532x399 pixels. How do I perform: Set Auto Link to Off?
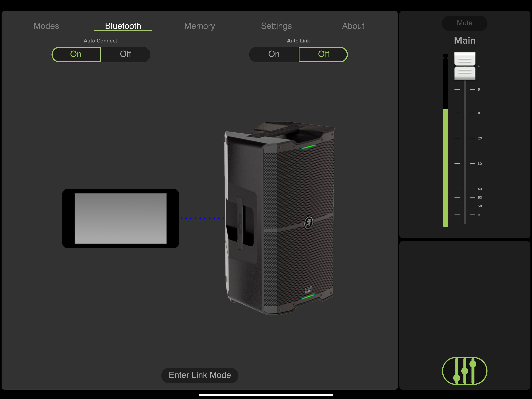pyautogui.click(x=323, y=54)
